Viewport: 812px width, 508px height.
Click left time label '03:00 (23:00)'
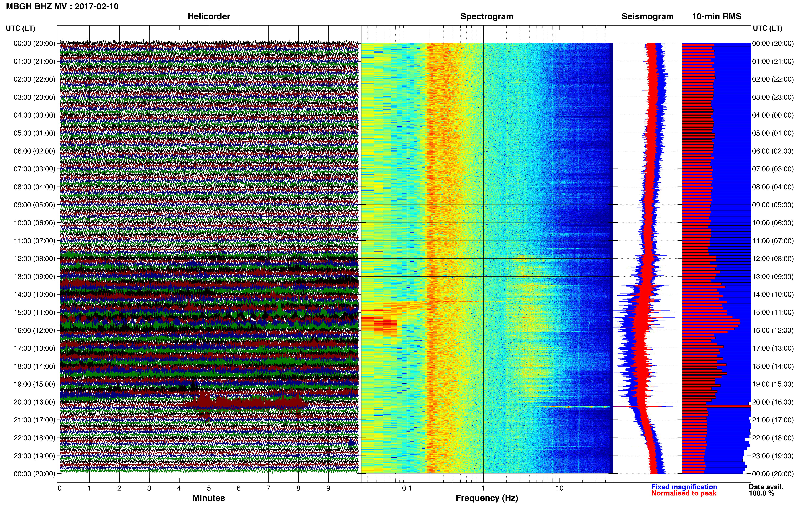tap(34, 97)
